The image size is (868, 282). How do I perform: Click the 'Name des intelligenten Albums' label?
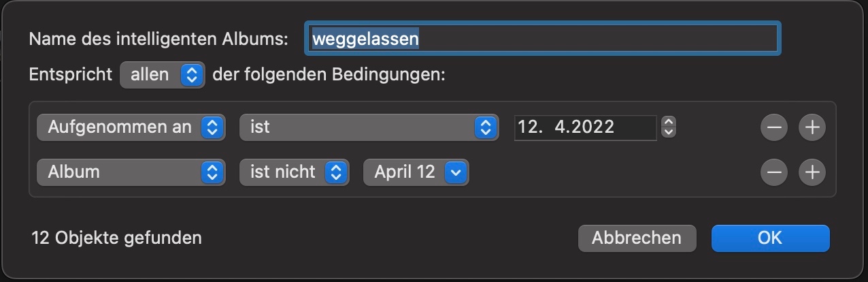[x=159, y=39]
